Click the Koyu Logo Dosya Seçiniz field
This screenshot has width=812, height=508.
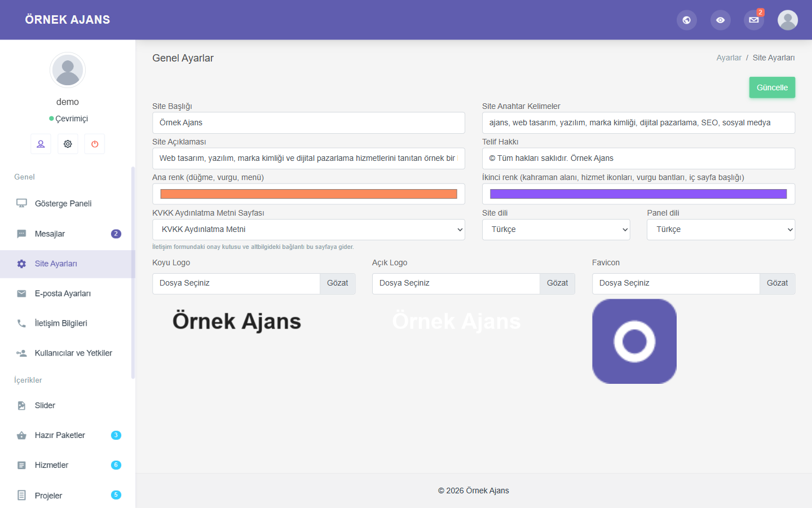click(x=236, y=283)
